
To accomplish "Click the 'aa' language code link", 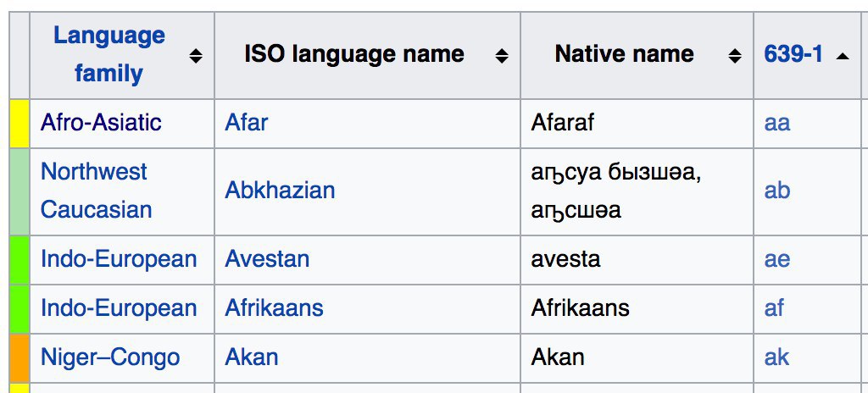I will [777, 123].
